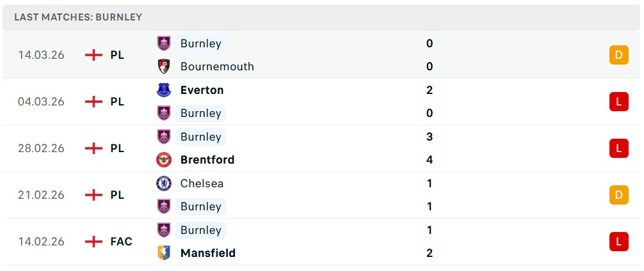The width and height of the screenshot is (644, 271).
Task: Click the Everton club crest icon
Action: (164, 90)
